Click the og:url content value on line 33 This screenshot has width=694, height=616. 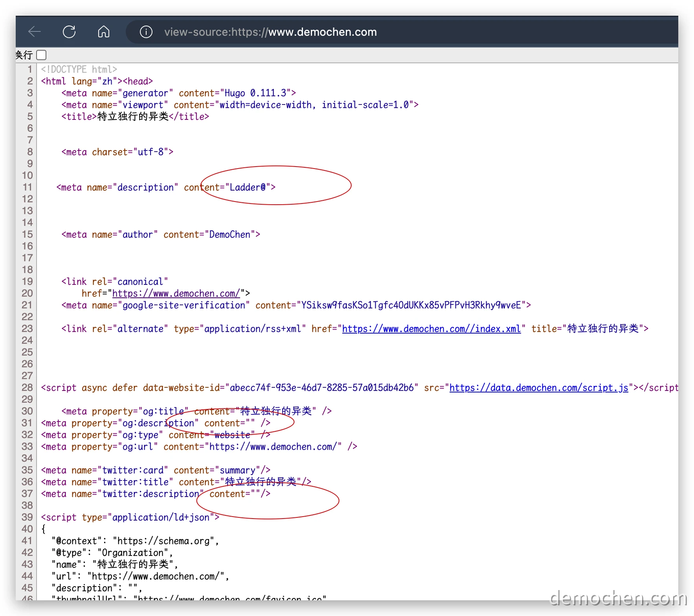(273, 447)
